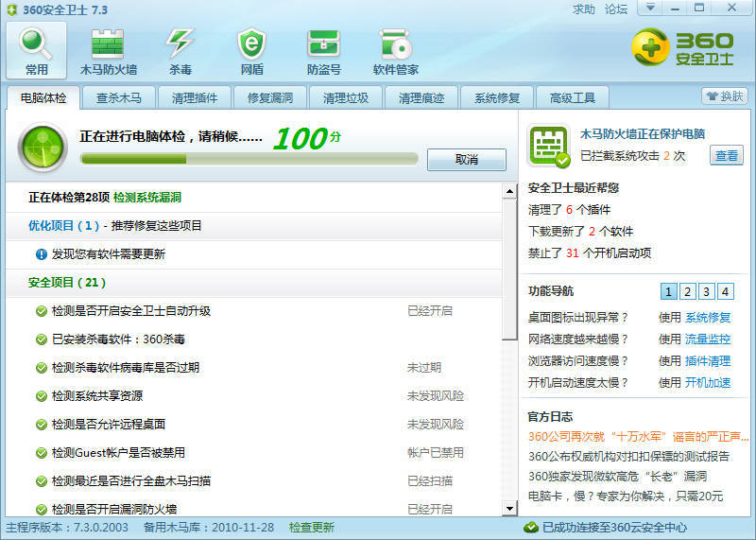
Task: Select page 4 of 功能导航
Action: tap(725, 291)
